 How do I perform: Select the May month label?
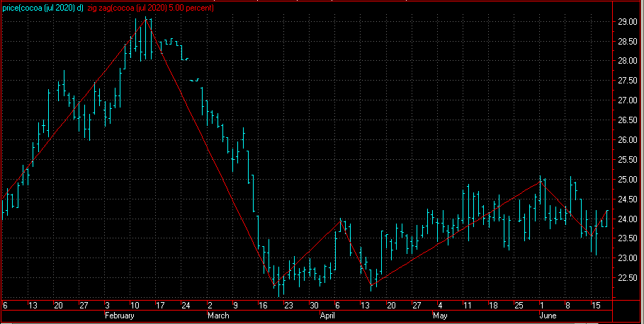[x=440, y=316]
